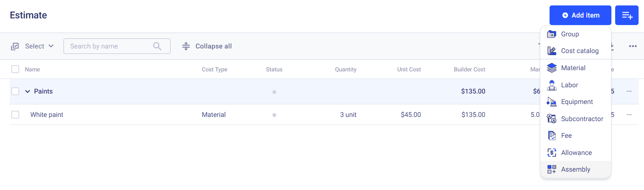Check the White paint row checkbox
Screen dimensions: 644x190
pyautogui.click(x=15, y=114)
